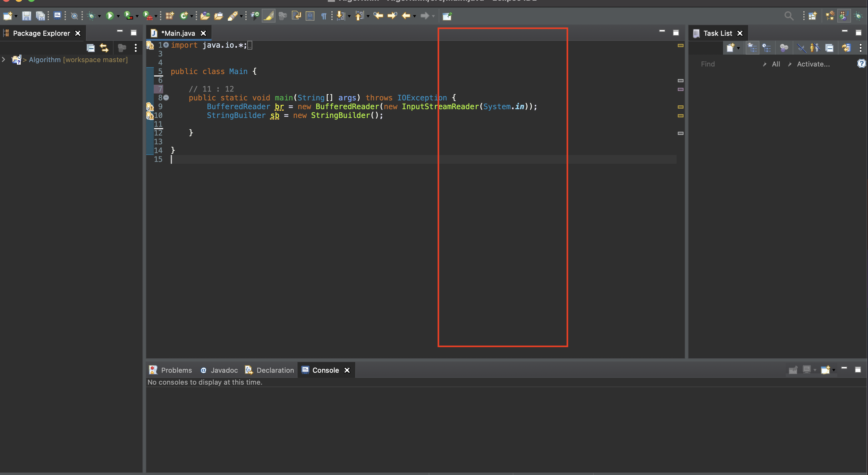Toggle Link with Editor in Package Explorer
This screenshot has height=475, width=868.
pyautogui.click(x=104, y=48)
